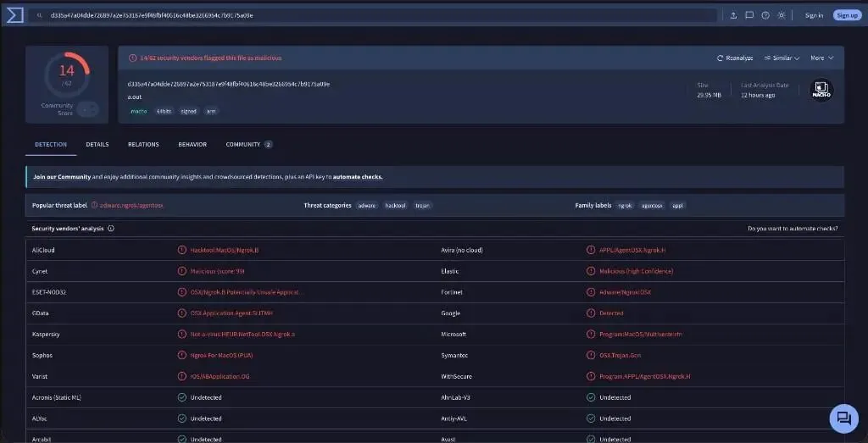Click the file name a.out

(x=133, y=97)
